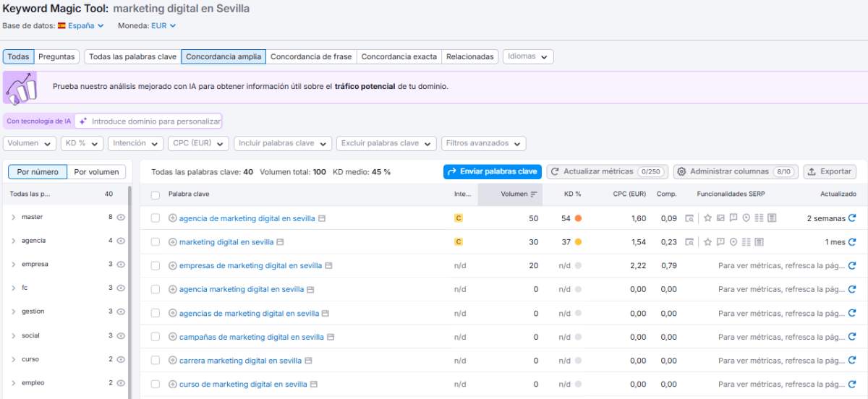The width and height of the screenshot is (868, 399).
Task: Click reviews star icon in the 1 mes row
Action: [708, 242]
